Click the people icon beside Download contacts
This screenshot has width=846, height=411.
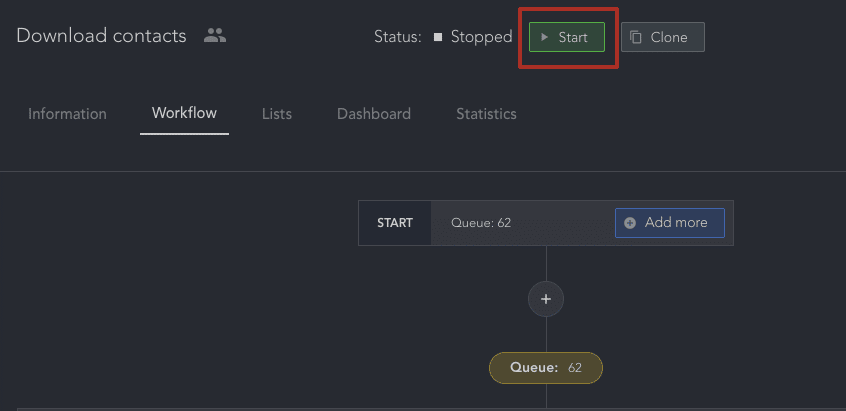[x=215, y=36]
